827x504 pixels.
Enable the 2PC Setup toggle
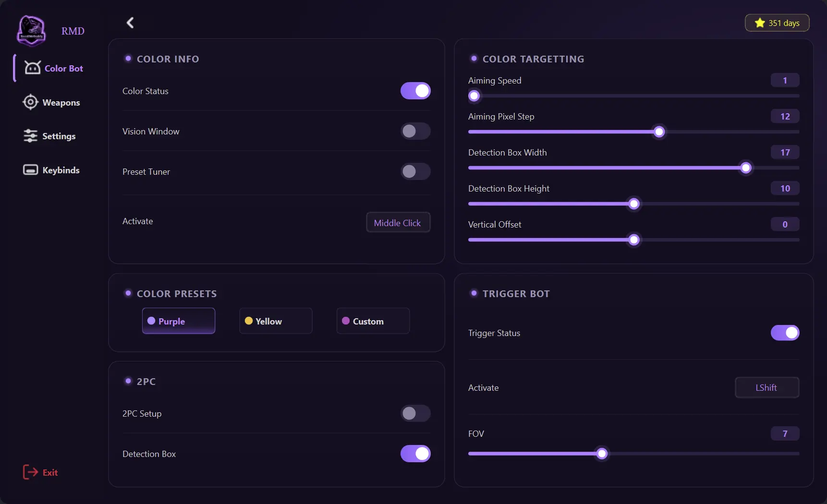415,413
